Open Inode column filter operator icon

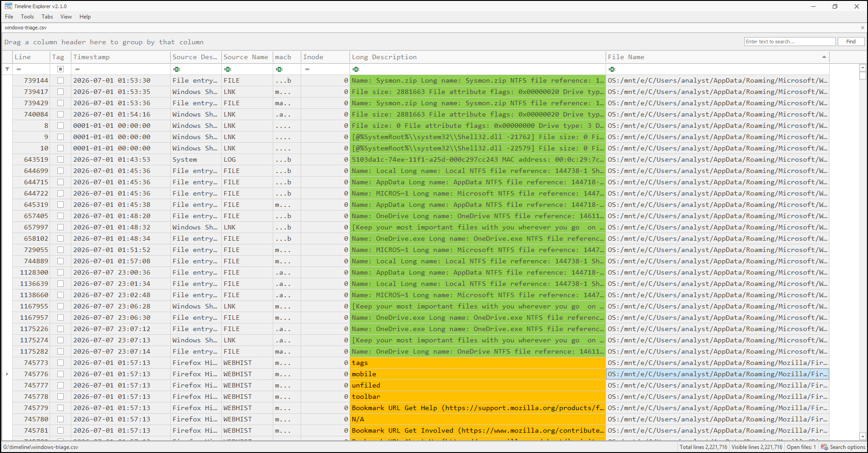coord(307,69)
